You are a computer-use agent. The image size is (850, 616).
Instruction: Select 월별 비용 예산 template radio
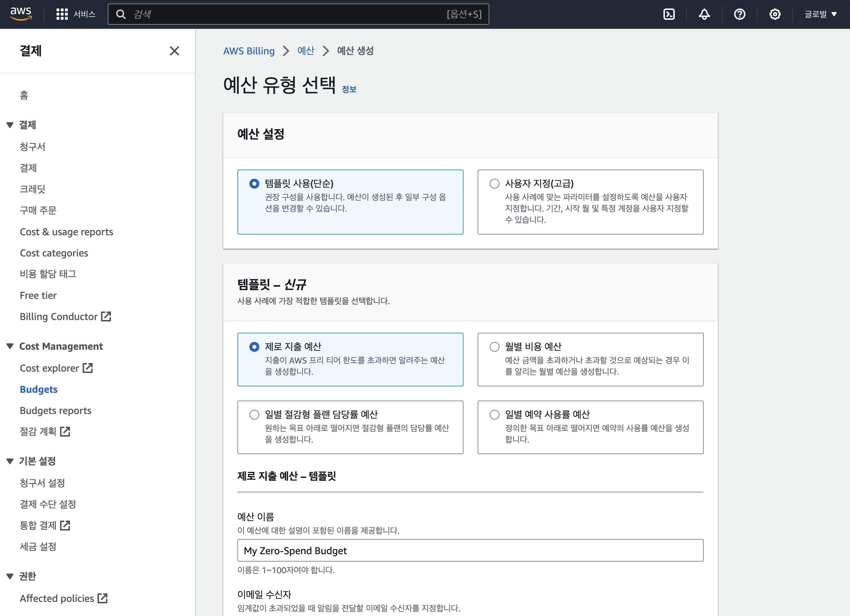tap(494, 346)
